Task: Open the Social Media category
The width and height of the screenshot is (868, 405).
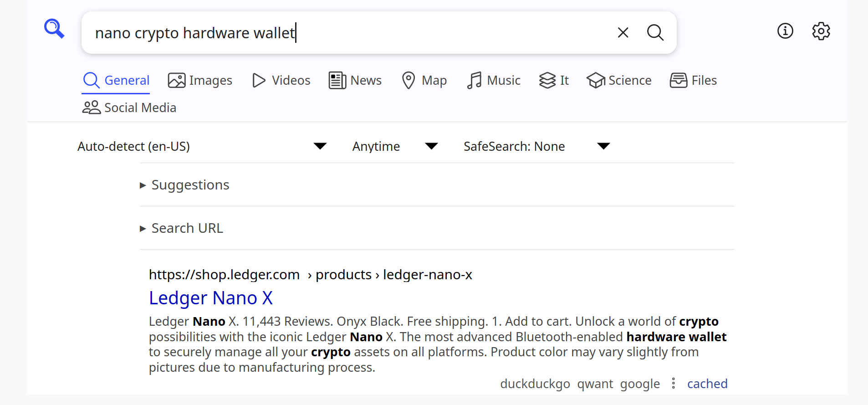Action: (129, 108)
